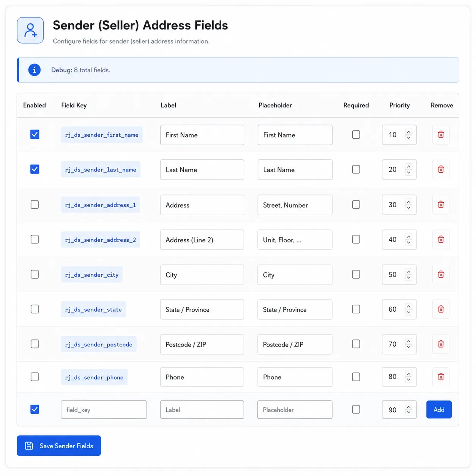
Task: Increase priority 10 using up arrow
Action: pyautogui.click(x=408, y=132)
